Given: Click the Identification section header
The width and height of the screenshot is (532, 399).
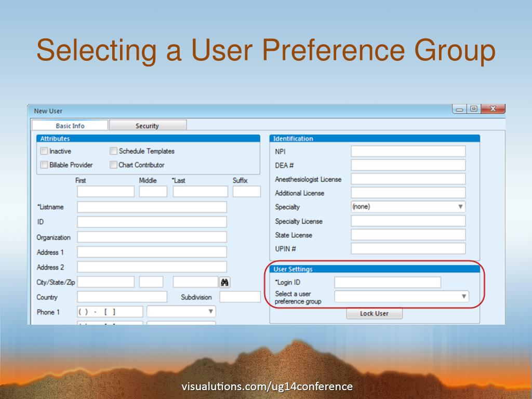Looking at the screenshot, I should pyautogui.click(x=375, y=138).
